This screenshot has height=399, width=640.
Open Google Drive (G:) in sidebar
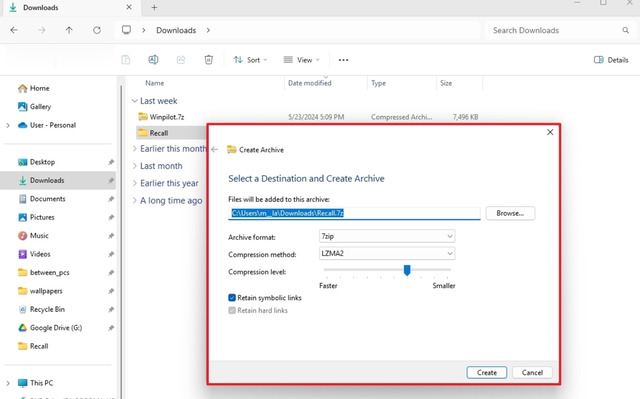[x=56, y=328]
